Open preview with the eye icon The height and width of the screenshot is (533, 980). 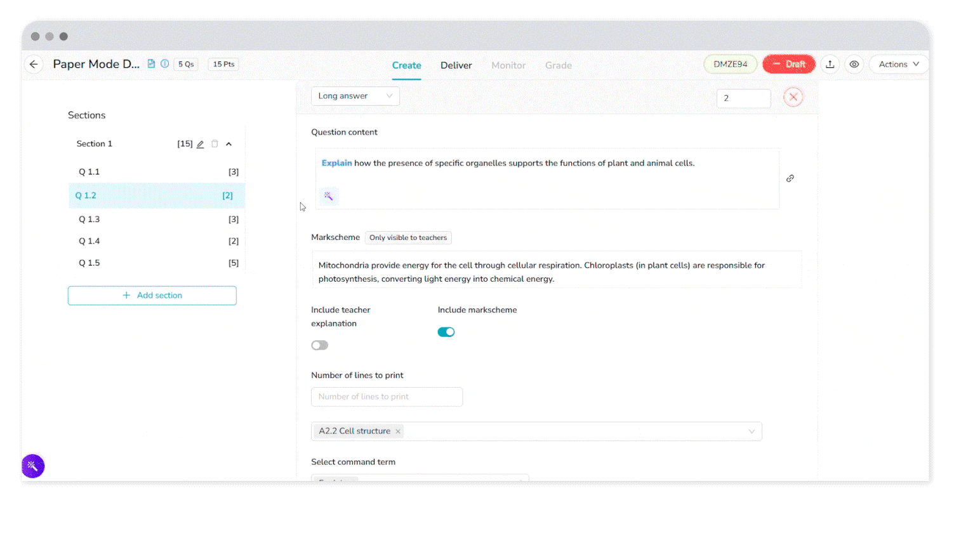(854, 64)
